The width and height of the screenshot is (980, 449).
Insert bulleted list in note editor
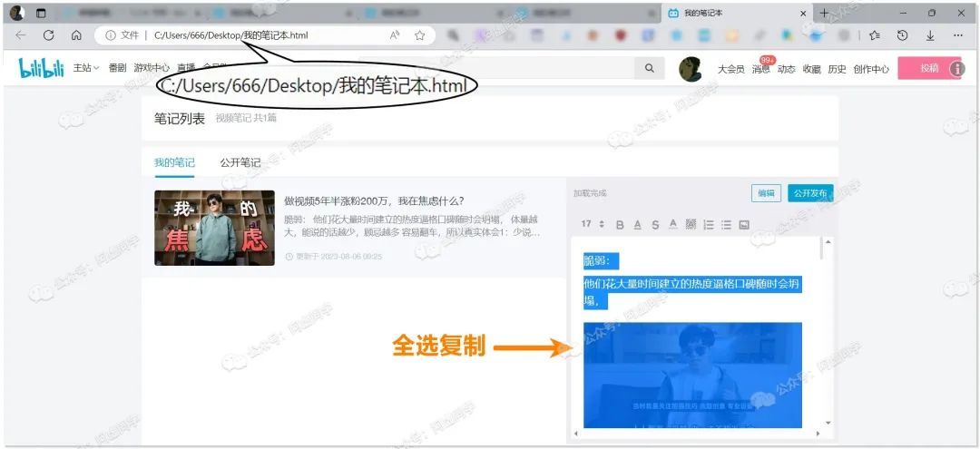726,225
